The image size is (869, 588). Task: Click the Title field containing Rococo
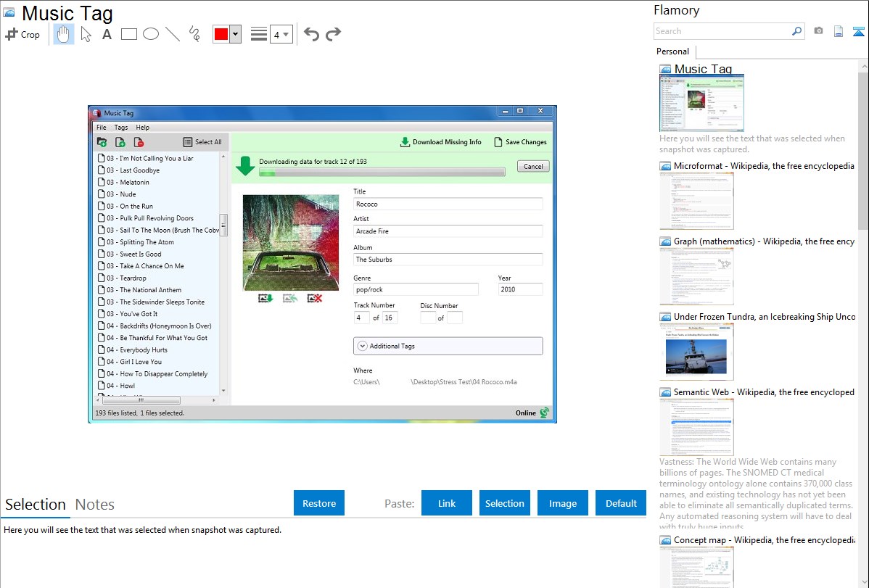point(448,204)
